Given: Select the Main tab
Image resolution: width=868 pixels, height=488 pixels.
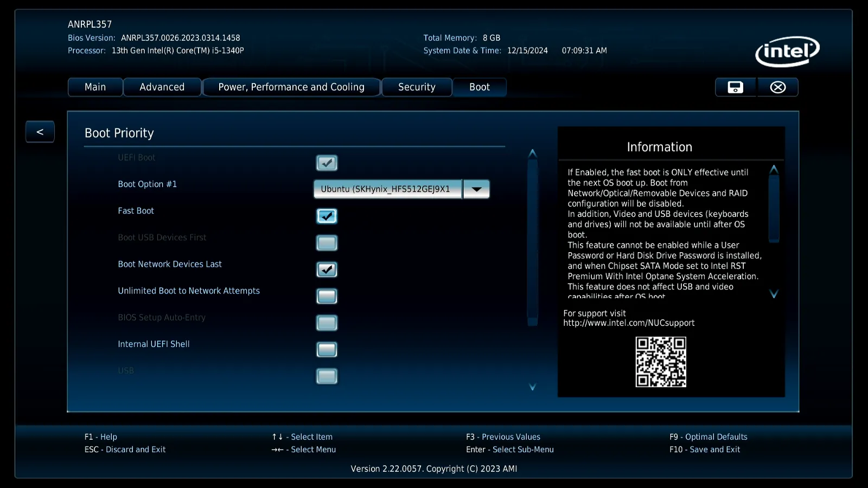Looking at the screenshot, I should (x=95, y=87).
